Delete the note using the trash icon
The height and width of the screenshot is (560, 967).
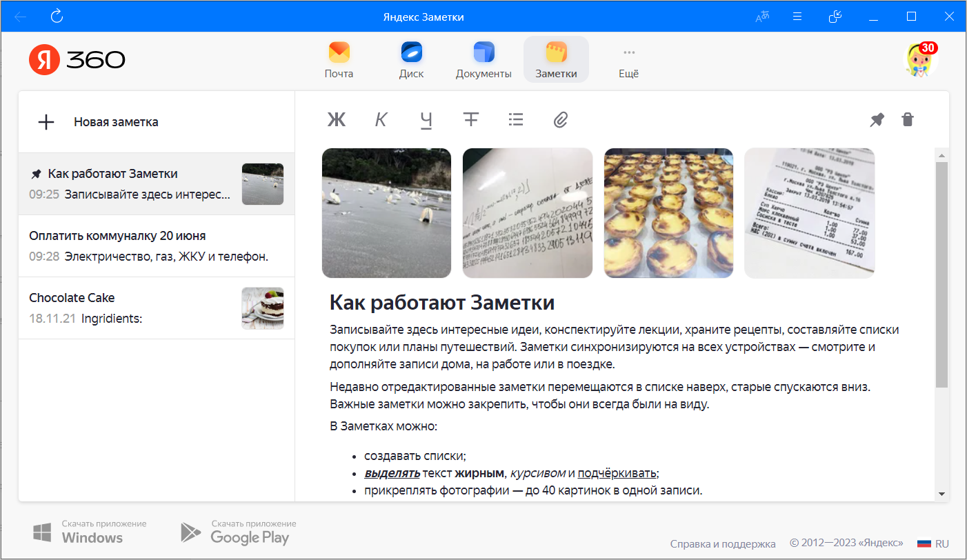click(x=908, y=120)
